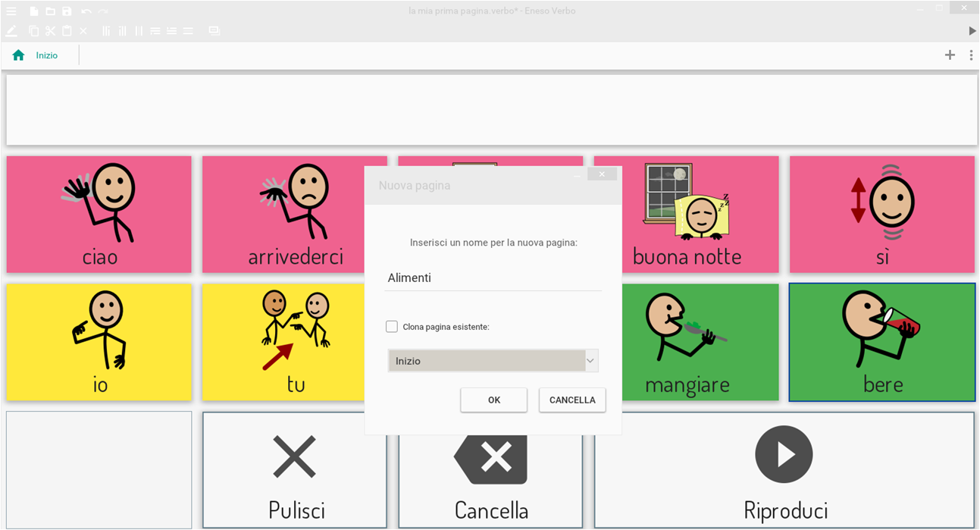Click the save file icon
Screen dimensions: 980x530
point(67,11)
